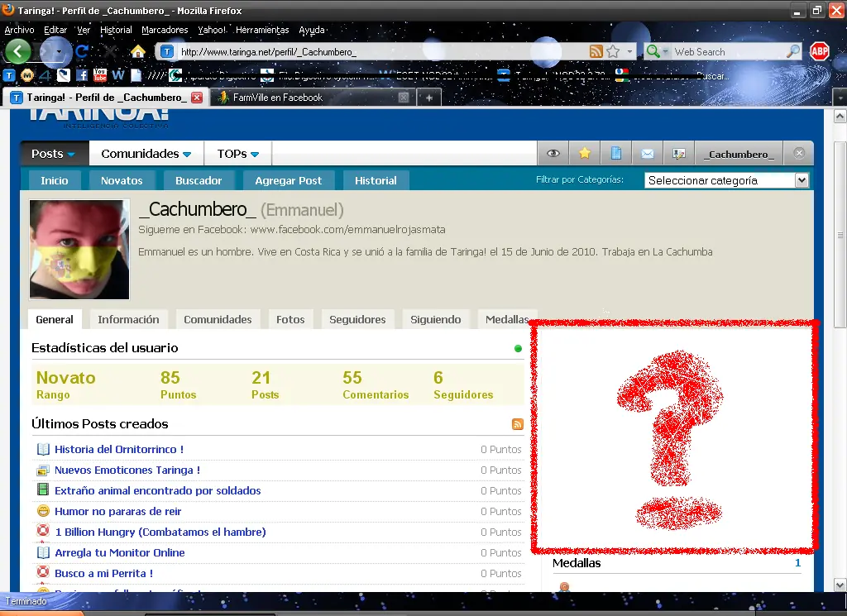This screenshot has height=616, width=847.
Task: Open post Arregla tu Monitor Online
Action: pyautogui.click(x=119, y=552)
